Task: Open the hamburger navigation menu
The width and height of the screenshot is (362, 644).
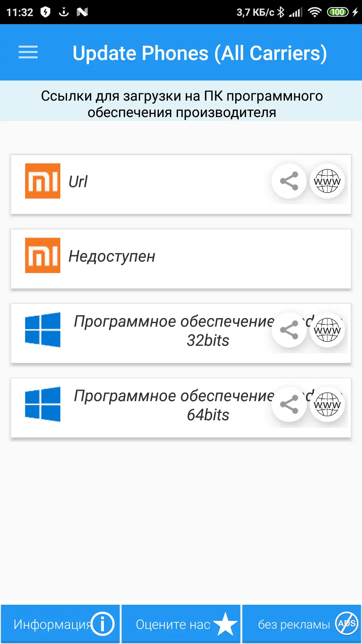Action: coord(28,52)
